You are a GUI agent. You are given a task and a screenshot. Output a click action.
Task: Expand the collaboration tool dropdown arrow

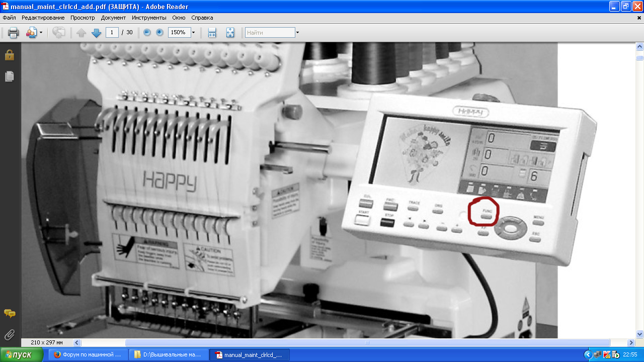(x=41, y=33)
